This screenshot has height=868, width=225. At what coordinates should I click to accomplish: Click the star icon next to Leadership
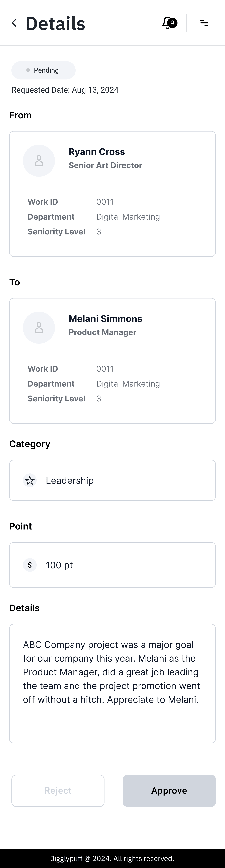coord(30,480)
